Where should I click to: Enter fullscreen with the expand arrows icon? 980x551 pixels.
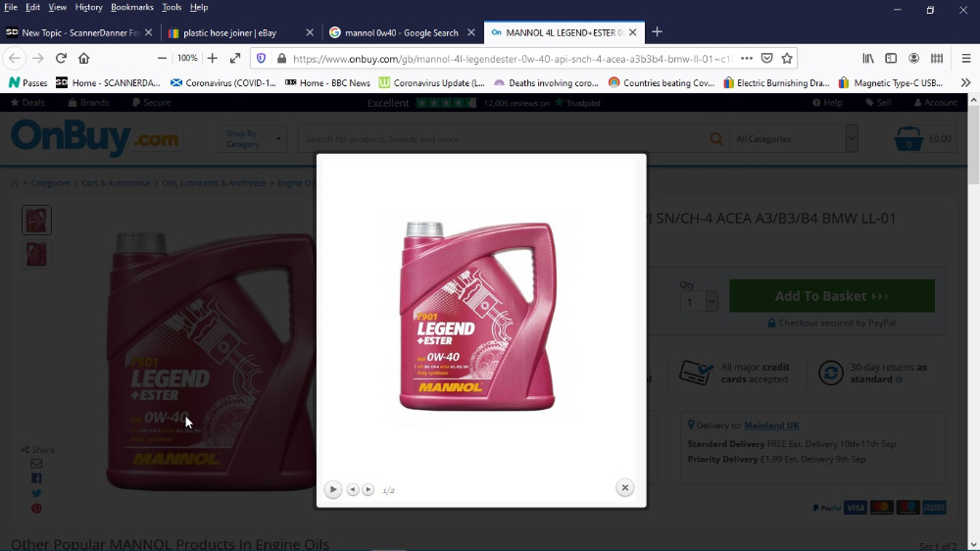pos(235,58)
